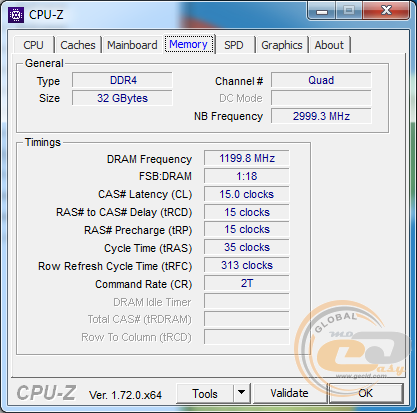This screenshot has height=413, width=417.
Task: Select the Mainboard tab
Action: coord(132,45)
